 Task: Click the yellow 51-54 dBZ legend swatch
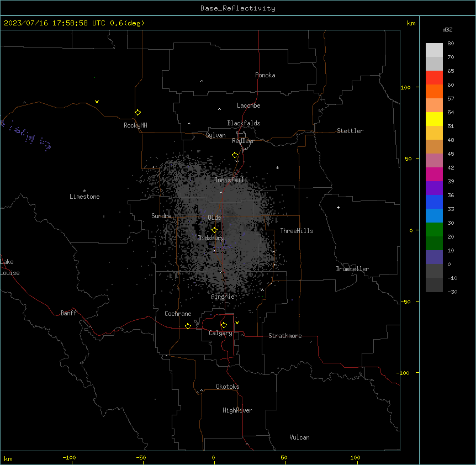tap(434, 119)
